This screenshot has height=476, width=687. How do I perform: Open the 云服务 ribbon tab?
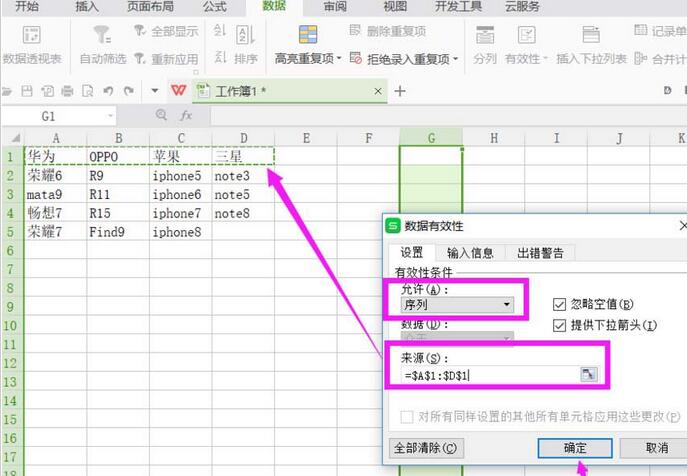tap(522, 7)
